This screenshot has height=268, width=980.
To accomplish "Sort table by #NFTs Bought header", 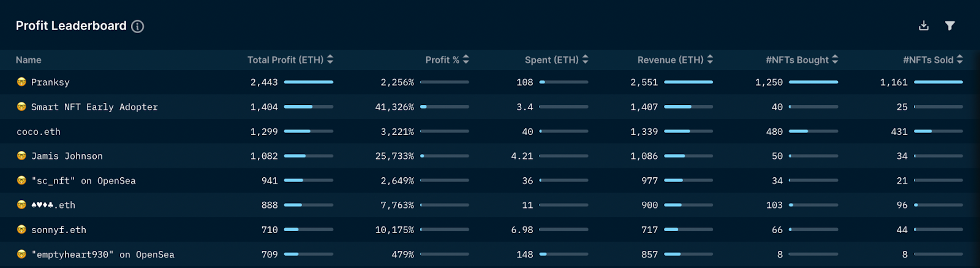I will (802, 59).
